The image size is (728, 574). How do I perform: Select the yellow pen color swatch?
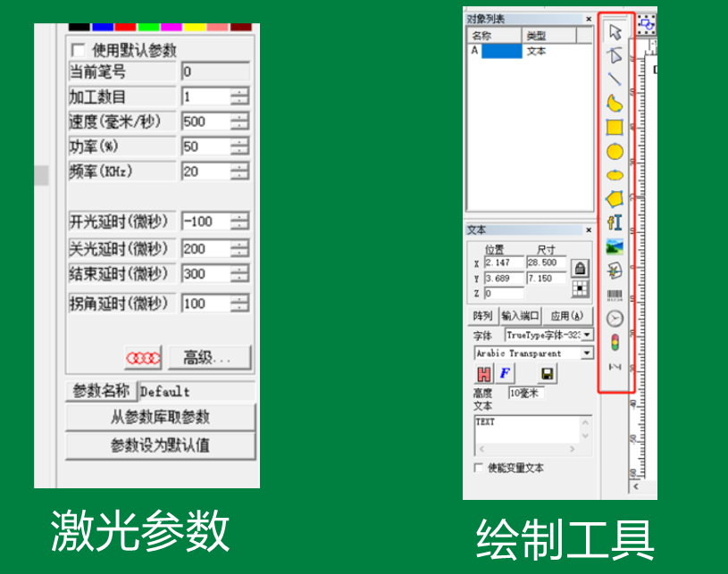point(195,27)
